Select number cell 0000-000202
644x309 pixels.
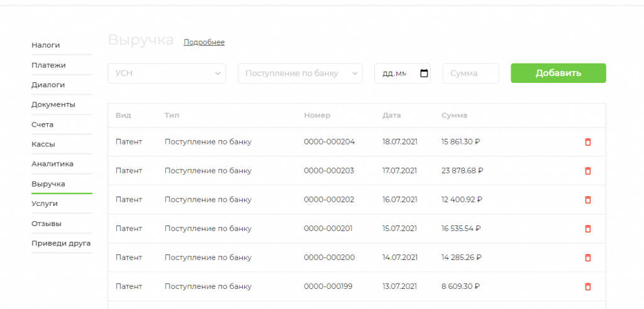click(329, 200)
